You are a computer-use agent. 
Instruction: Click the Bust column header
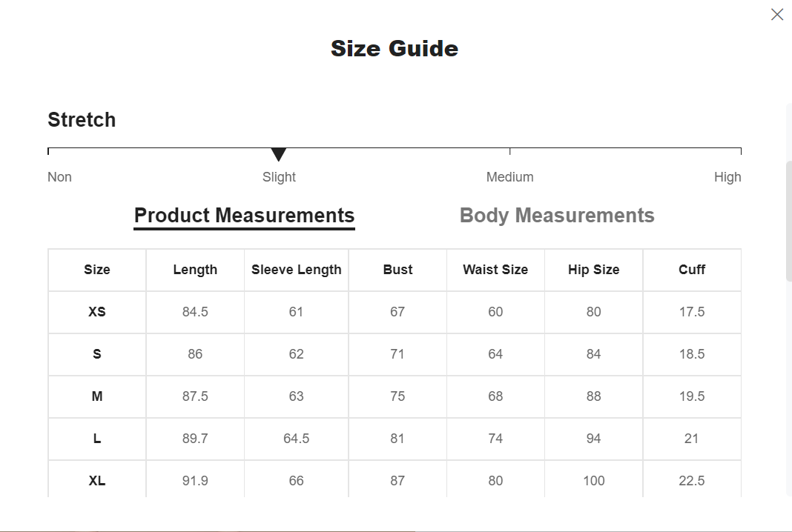(397, 270)
